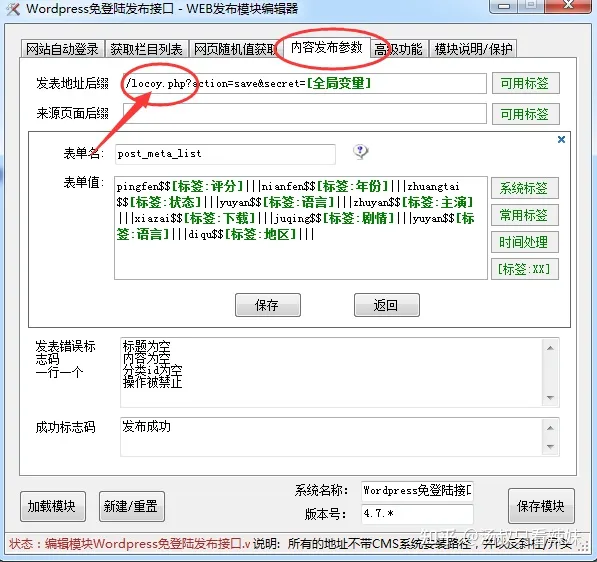The image size is (597, 562).
Task: Open the 常用标签 button
Action: pyautogui.click(x=524, y=215)
